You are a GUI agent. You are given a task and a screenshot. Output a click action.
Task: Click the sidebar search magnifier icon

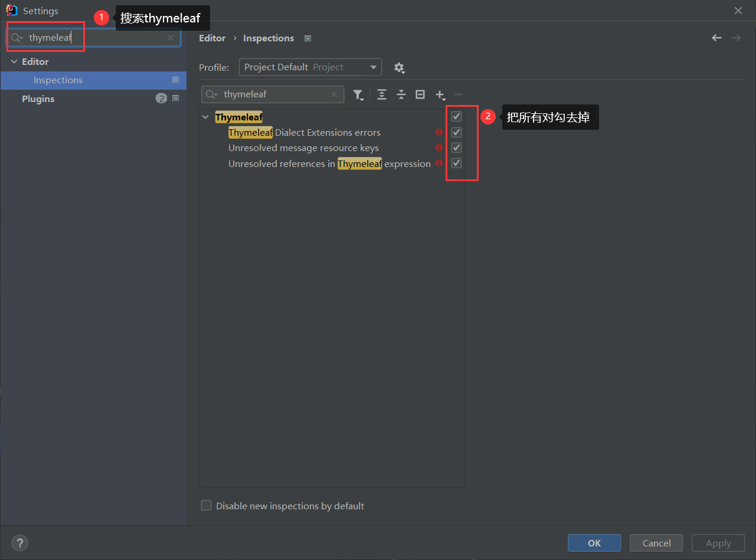tap(17, 38)
